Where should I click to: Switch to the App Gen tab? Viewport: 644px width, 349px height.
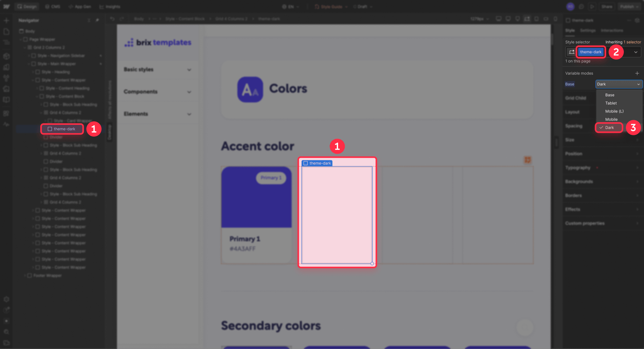80,7
